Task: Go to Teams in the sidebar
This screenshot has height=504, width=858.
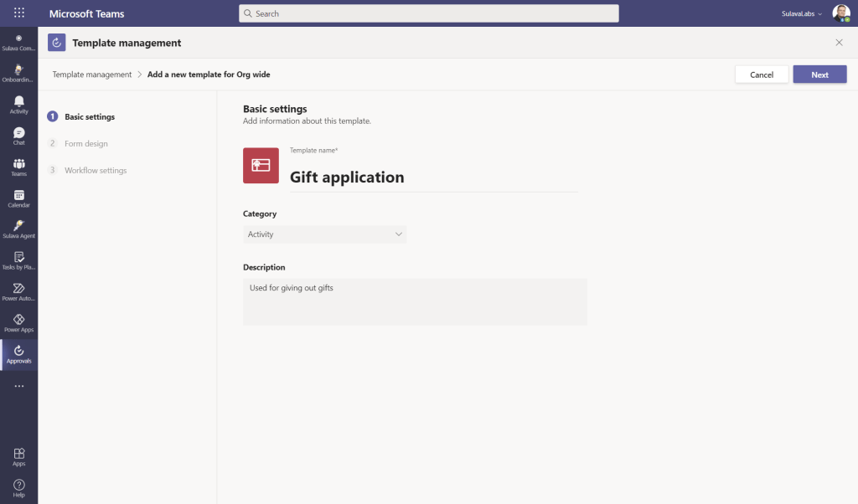Action: [x=18, y=167]
